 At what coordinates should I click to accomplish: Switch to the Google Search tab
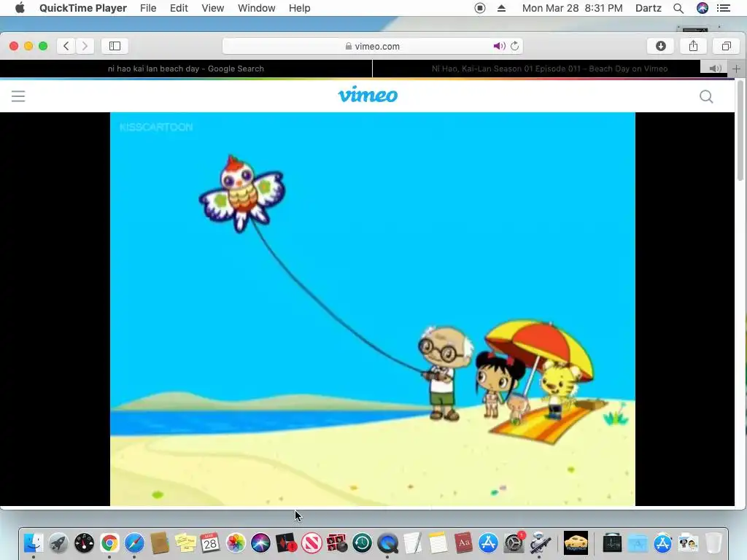[x=186, y=69]
